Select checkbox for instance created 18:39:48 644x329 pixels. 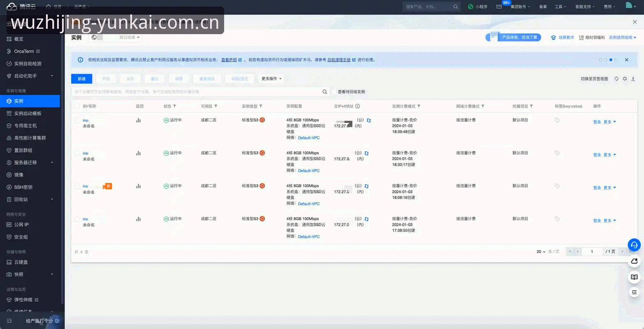click(x=77, y=120)
